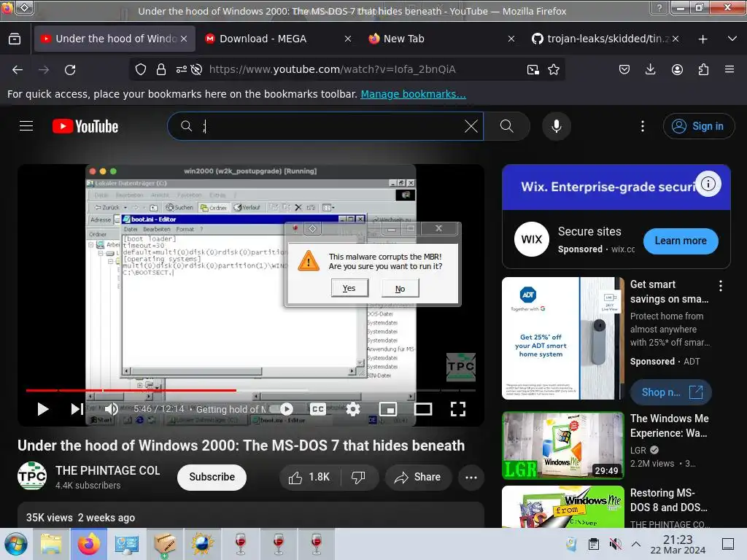Open tracking protection shield icon
The width and height of the screenshot is (747, 560).
141,69
